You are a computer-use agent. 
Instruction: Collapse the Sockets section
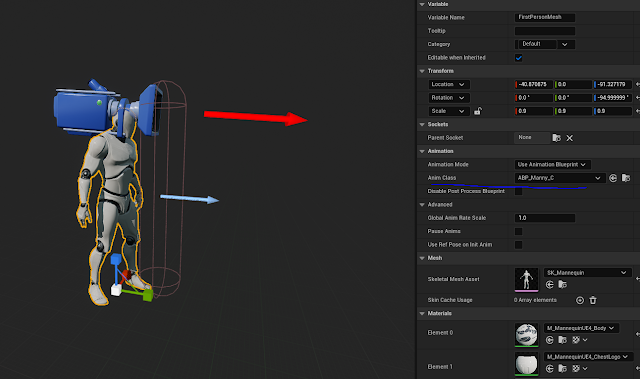pyautogui.click(x=422, y=124)
